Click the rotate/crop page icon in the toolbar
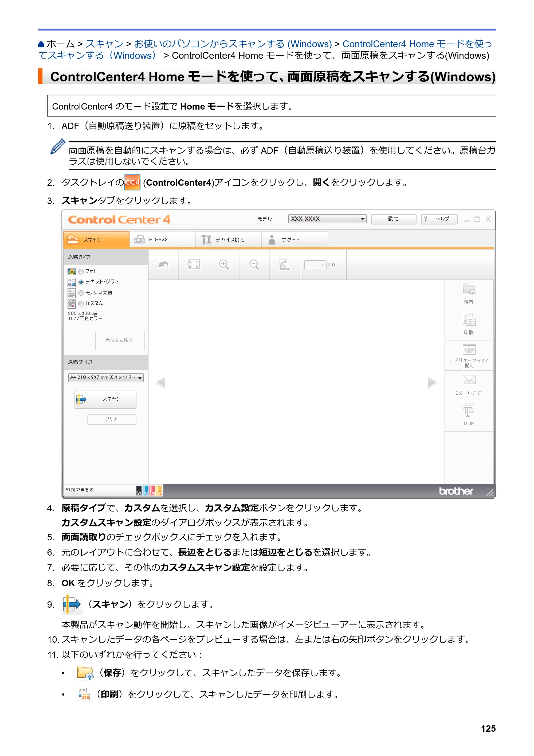 [x=285, y=264]
